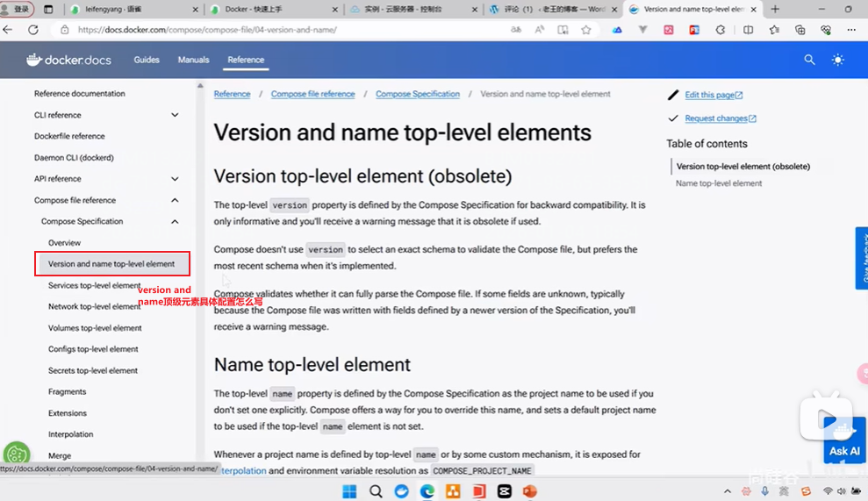Screen dimensions: 868x501
Task: Open the docs search magnifier icon
Action: pyautogui.click(x=809, y=60)
